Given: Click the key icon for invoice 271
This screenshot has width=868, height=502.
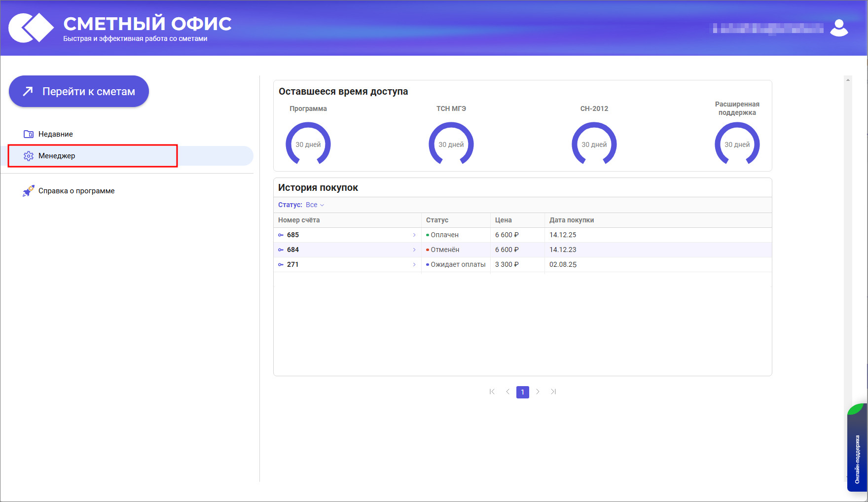Looking at the screenshot, I should pyautogui.click(x=281, y=265).
